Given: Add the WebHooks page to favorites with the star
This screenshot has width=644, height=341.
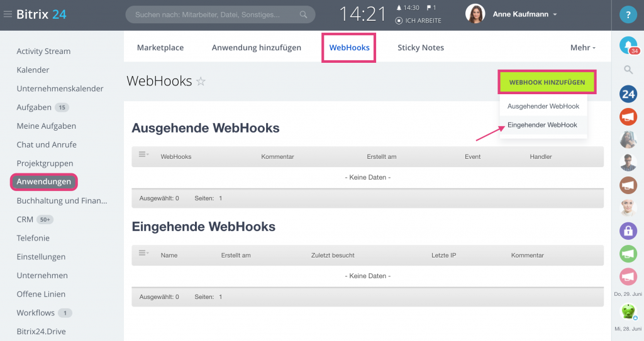Looking at the screenshot, I should click(x=201, y=81).
